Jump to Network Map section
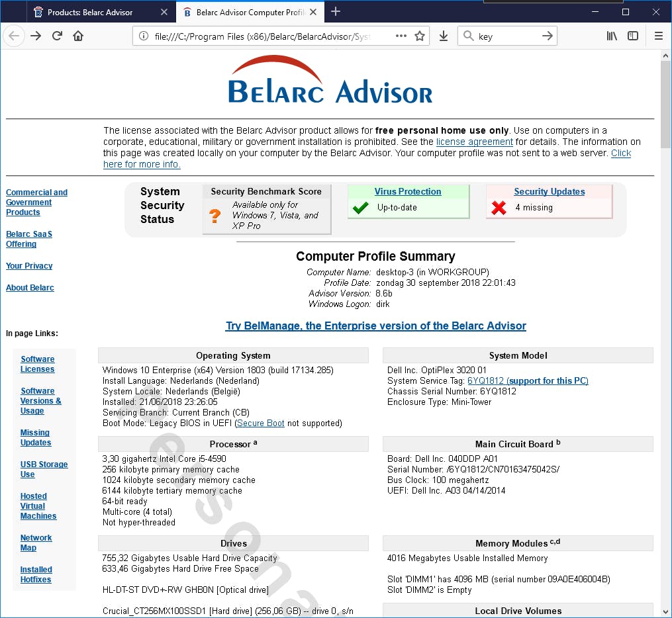This screenshot has width=672, height=618. [36, 543]
